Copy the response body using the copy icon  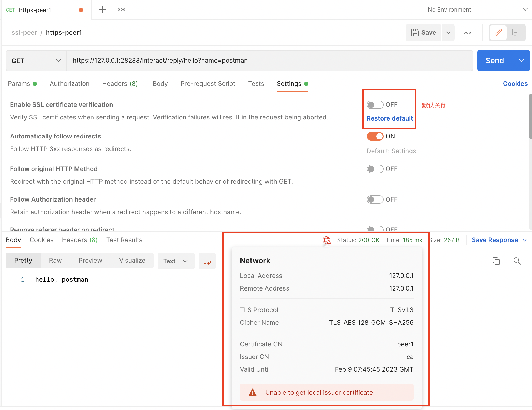pos(496,261)
